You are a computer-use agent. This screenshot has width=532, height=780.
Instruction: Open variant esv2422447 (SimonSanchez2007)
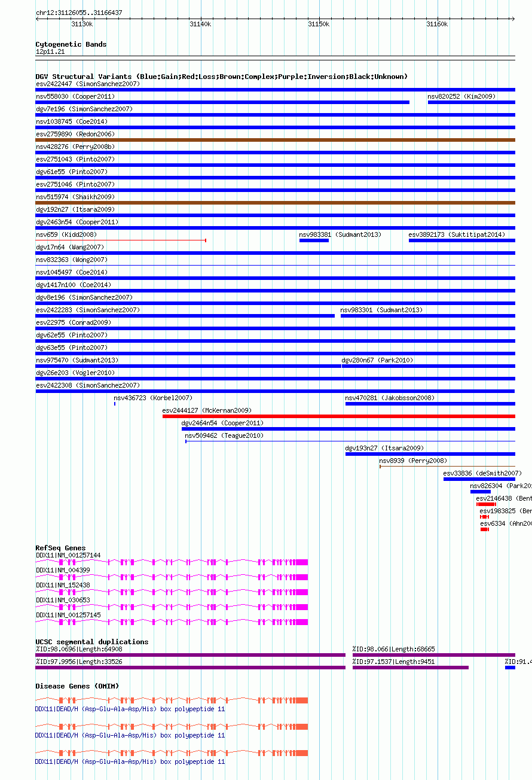click(88, 84)
